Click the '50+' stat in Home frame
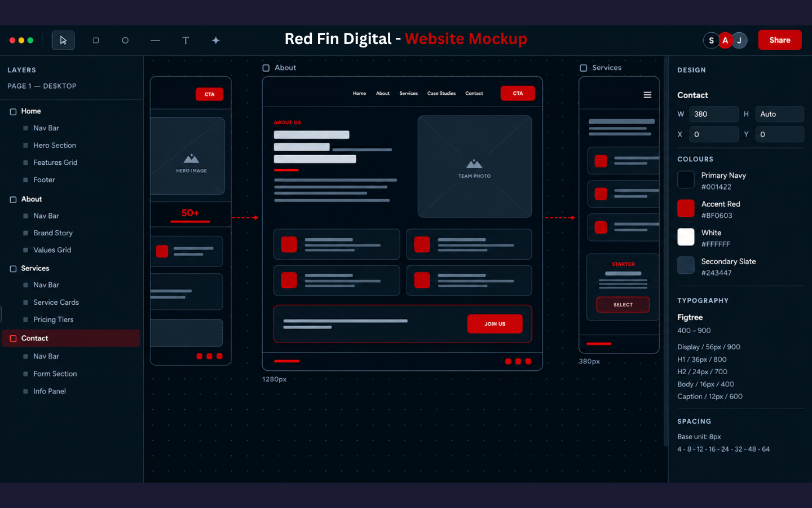 tap(190, 213)
